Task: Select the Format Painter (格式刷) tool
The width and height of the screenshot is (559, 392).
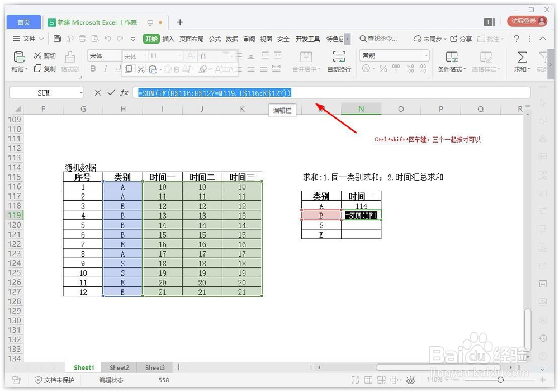Action: click(70, 62)
